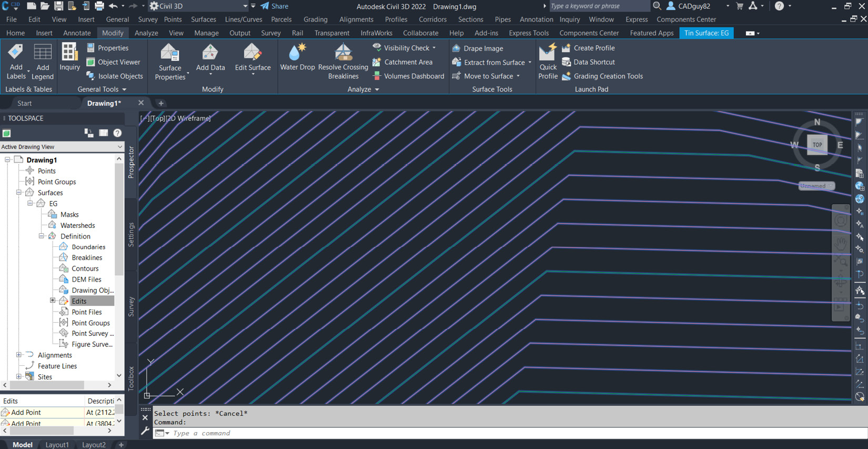Click the Add Legend icon
The image size is (868, 449).
tap(43, 53)
